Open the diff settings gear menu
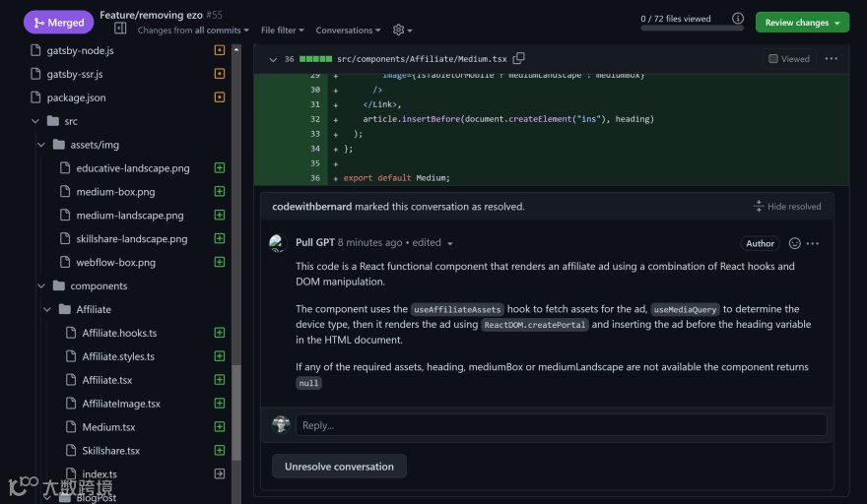This screenshot has height=504, width=867. 399,31
